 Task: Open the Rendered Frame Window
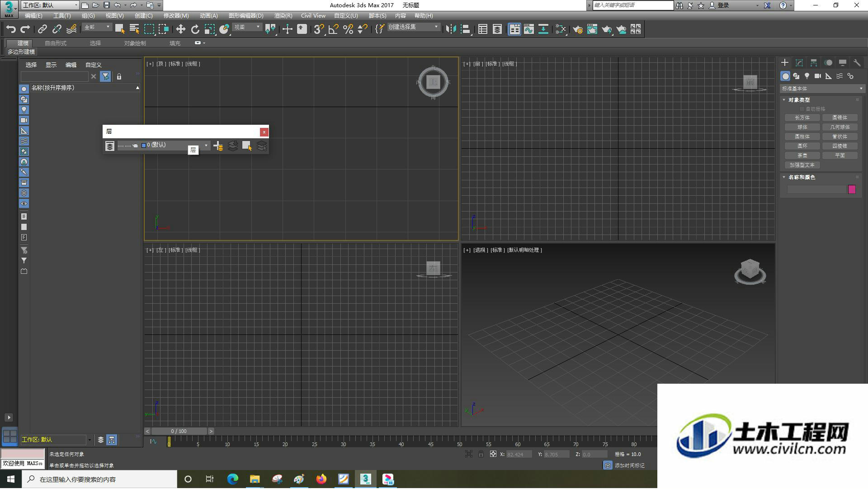coord(592,29)
